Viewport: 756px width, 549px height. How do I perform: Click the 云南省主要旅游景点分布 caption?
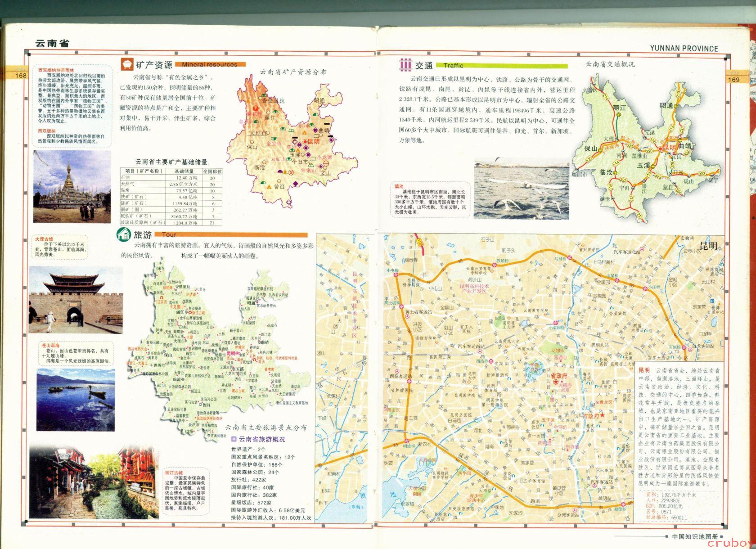coord(266,427)
